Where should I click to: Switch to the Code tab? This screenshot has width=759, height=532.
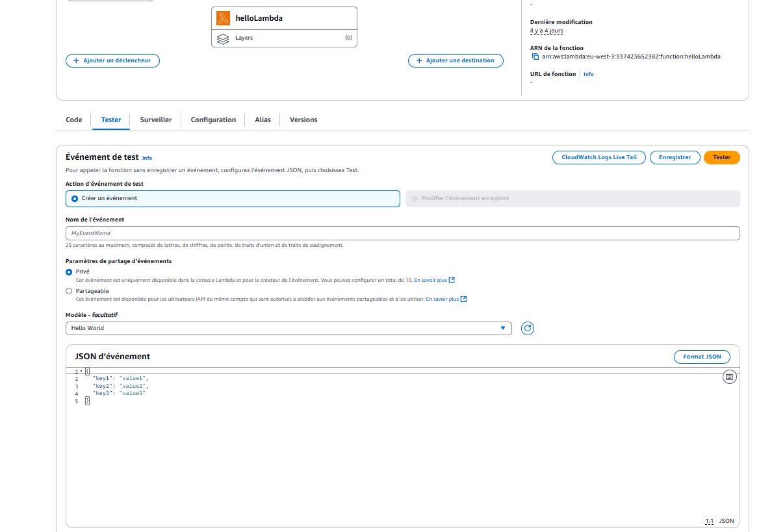click(x=74, y=120)
